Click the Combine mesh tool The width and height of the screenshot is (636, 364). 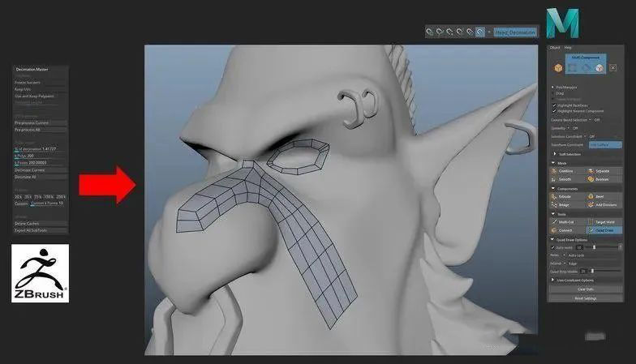pos(567,171)
